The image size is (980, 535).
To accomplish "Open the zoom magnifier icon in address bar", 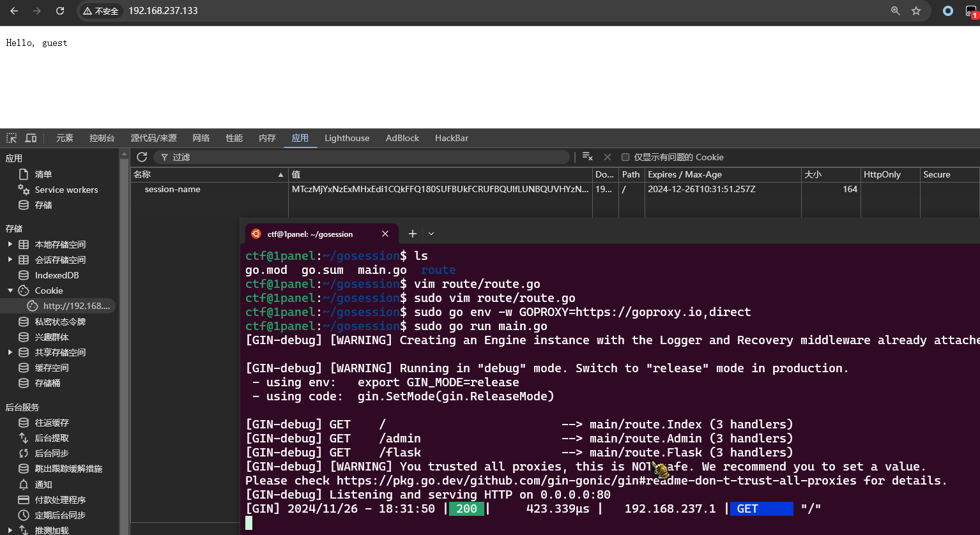I will [x=896, y=11].
